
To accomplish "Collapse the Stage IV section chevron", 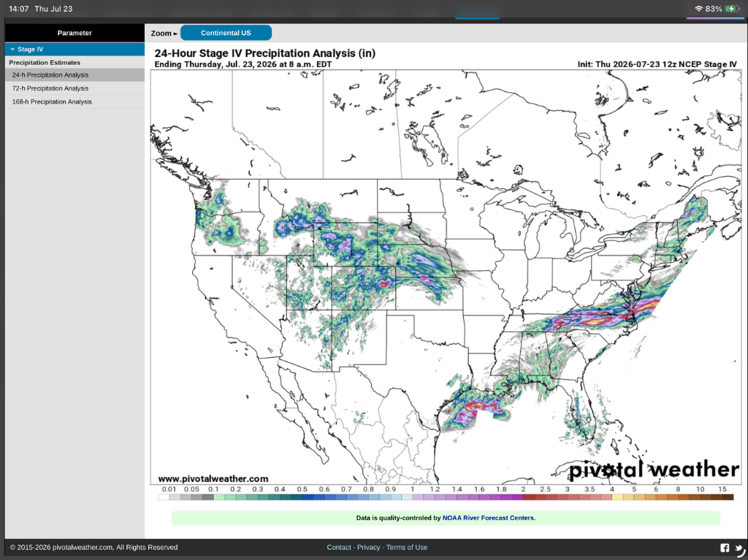I will (12, 49).
